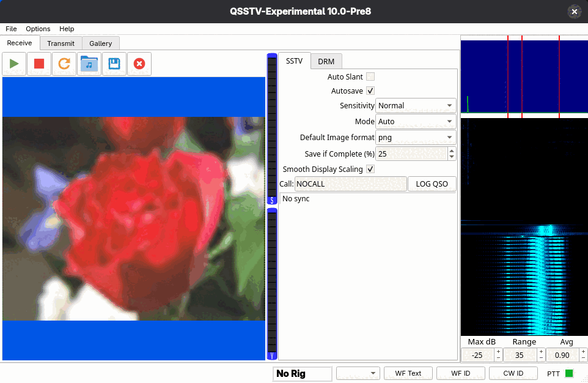
Task: Decrease the Range value with minus
Action: pos(541,358)
